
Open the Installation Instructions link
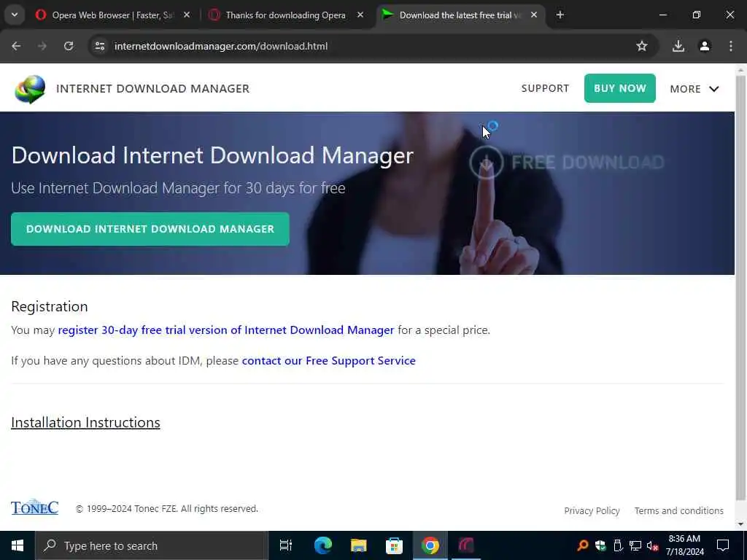coord(86,422)
